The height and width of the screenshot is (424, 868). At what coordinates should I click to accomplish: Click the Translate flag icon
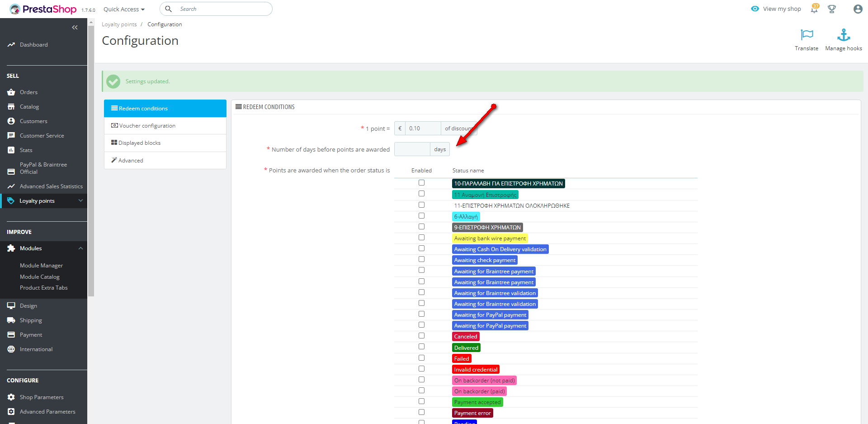(x=807, y=35)
